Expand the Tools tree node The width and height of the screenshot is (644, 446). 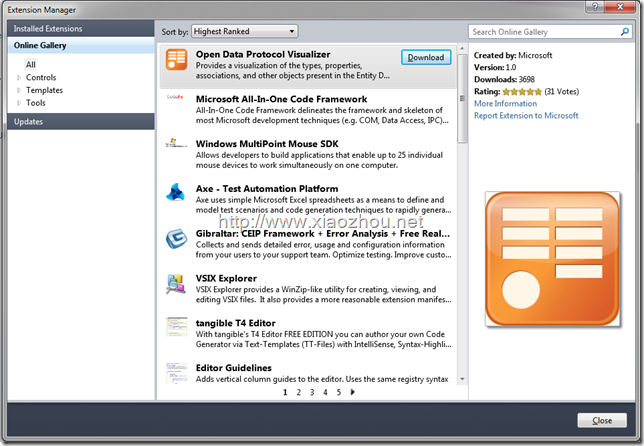pos(19,103)
